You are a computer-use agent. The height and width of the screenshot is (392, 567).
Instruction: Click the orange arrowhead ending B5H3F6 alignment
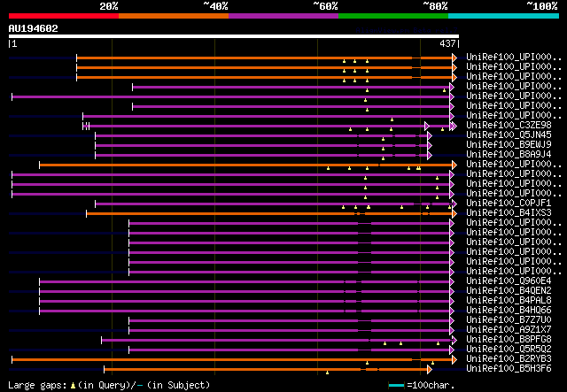(430, 369)
